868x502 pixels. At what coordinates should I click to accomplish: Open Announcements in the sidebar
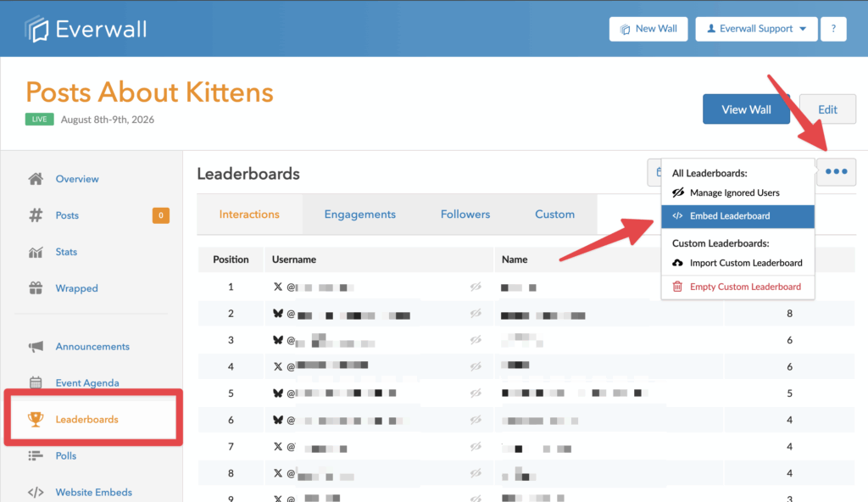coord(92,346)
